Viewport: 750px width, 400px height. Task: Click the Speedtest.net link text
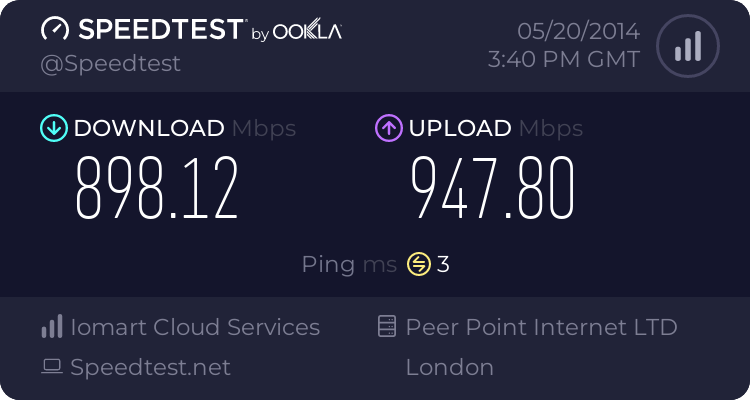150,367
